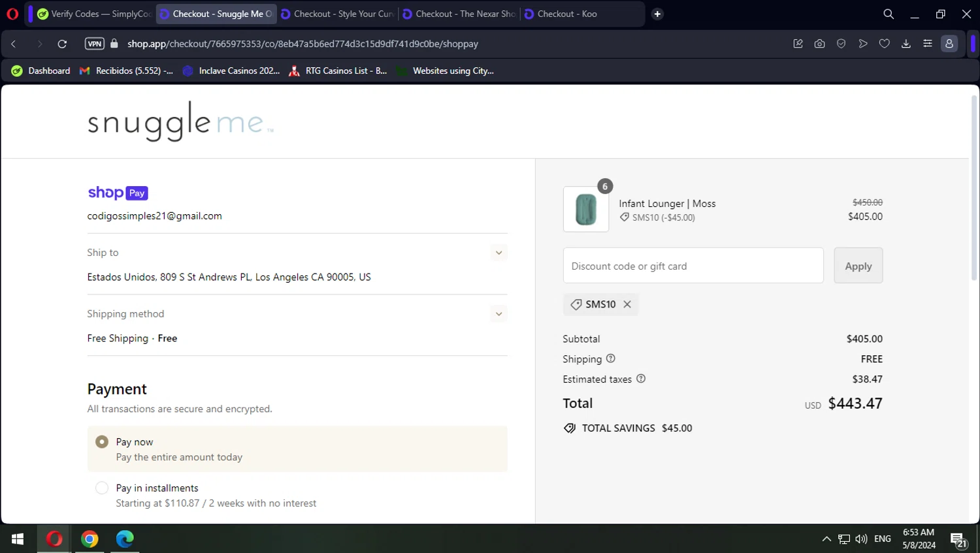Open the Windows Start menu
Screen dimensions: 980x553
point(18,539)
